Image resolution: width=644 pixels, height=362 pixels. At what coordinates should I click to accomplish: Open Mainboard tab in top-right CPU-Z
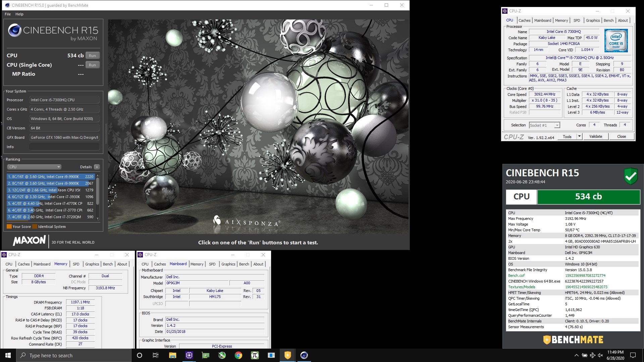tap(543, 20)
